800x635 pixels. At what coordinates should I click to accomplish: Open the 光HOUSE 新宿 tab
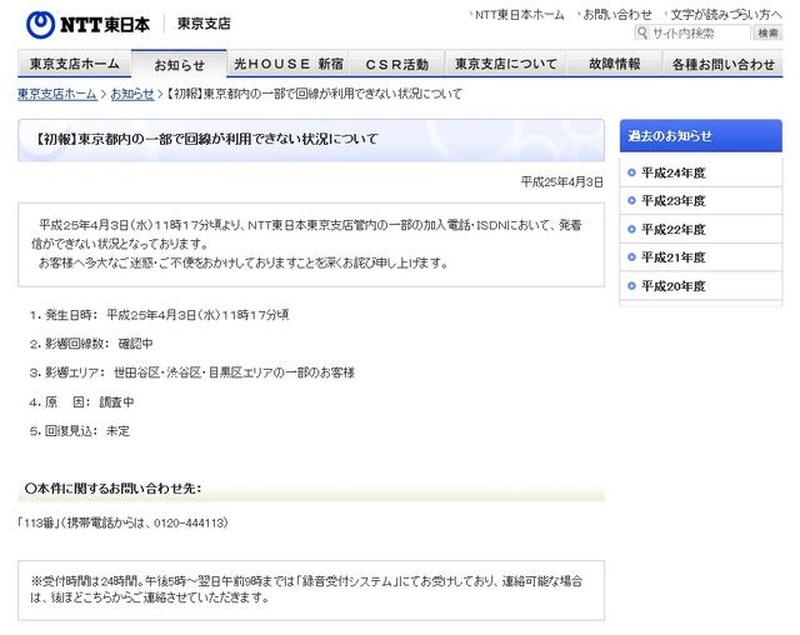click(288, 64)
